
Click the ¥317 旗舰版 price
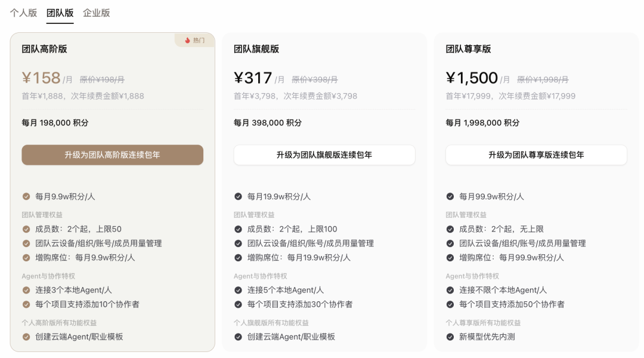253,78
